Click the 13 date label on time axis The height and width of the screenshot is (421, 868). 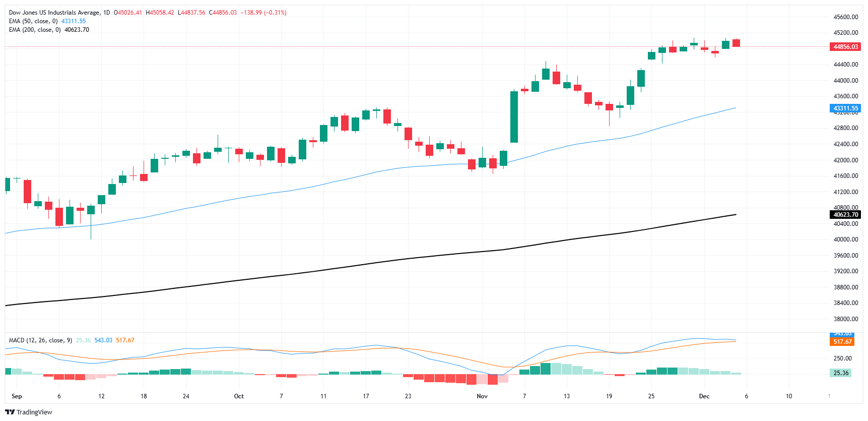[567, 396]
